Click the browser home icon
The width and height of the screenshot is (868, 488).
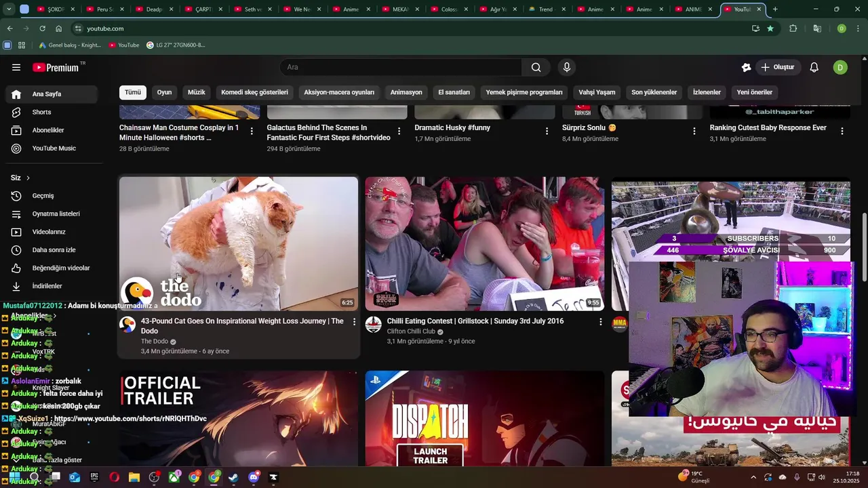point(58,28)
